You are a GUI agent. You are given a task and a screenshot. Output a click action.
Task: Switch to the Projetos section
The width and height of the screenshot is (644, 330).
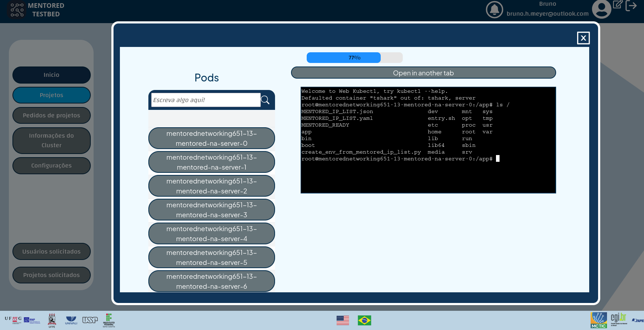point(51,95)
